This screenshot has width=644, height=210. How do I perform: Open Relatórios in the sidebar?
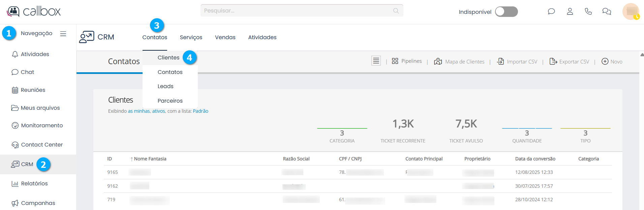(x=34, y=184)
